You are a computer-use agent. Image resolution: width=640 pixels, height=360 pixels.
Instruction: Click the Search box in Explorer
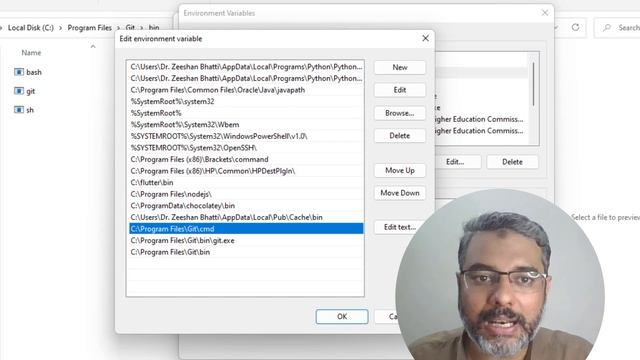coord(618,28)
